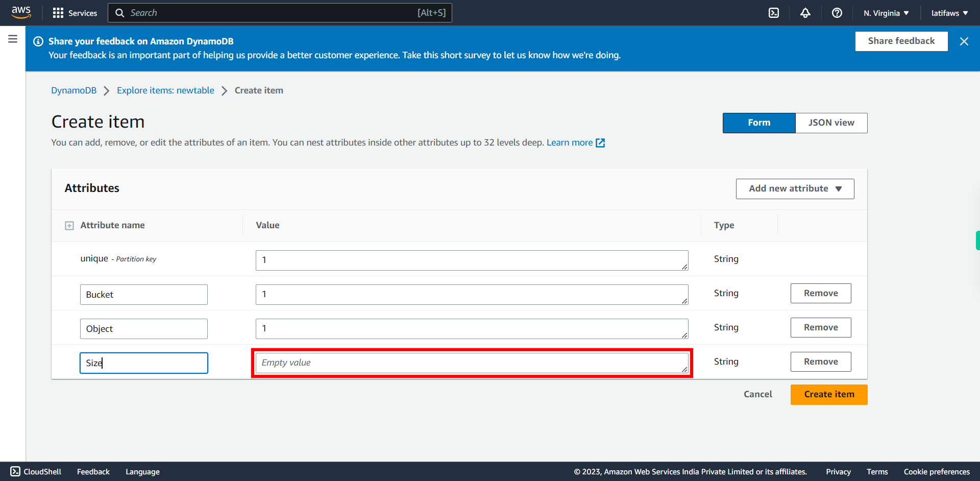The width and height of the screenshot is (980, 481).
Task: Focus the Object value field
Action: point(472,329)
